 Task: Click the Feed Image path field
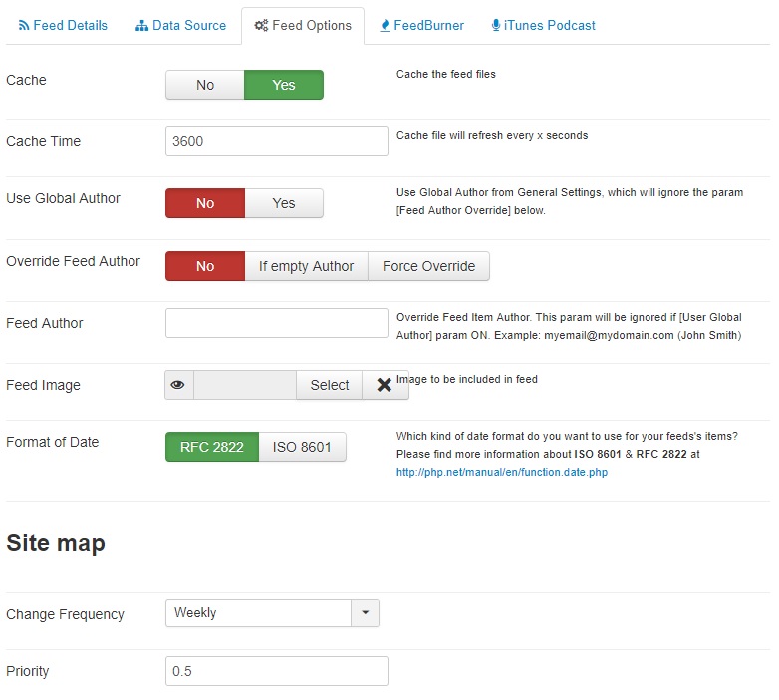pyautogui.click(x=245, y=385)
